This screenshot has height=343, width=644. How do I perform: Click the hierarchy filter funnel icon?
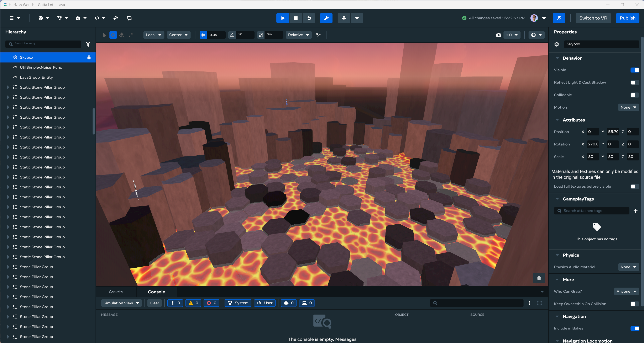[x=88, y=44]
